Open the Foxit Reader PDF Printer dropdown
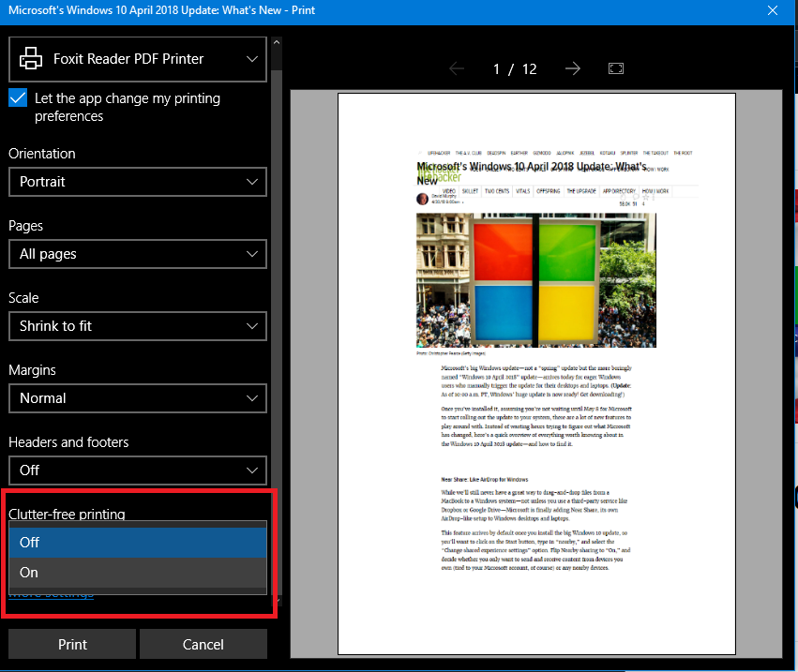 point(137,59)
